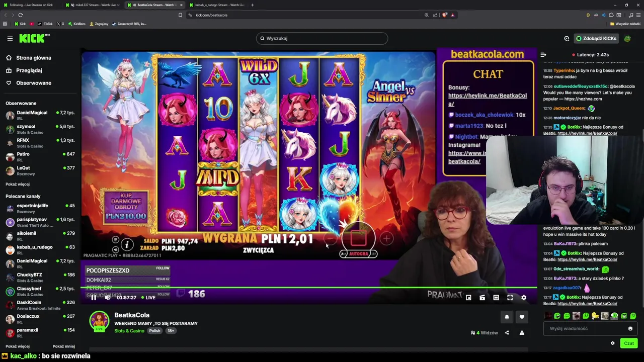Go to Strona główna
The image size is (644, 362).
coord(33,58)
